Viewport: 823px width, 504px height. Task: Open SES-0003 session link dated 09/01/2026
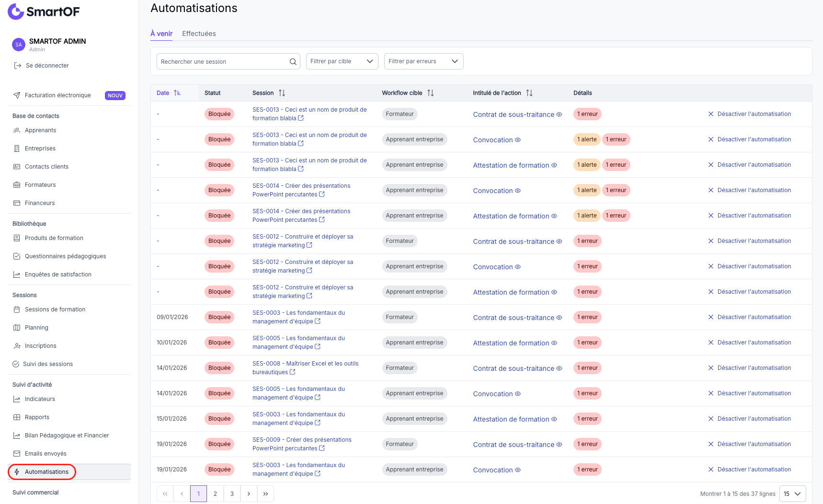coord(298,317)
